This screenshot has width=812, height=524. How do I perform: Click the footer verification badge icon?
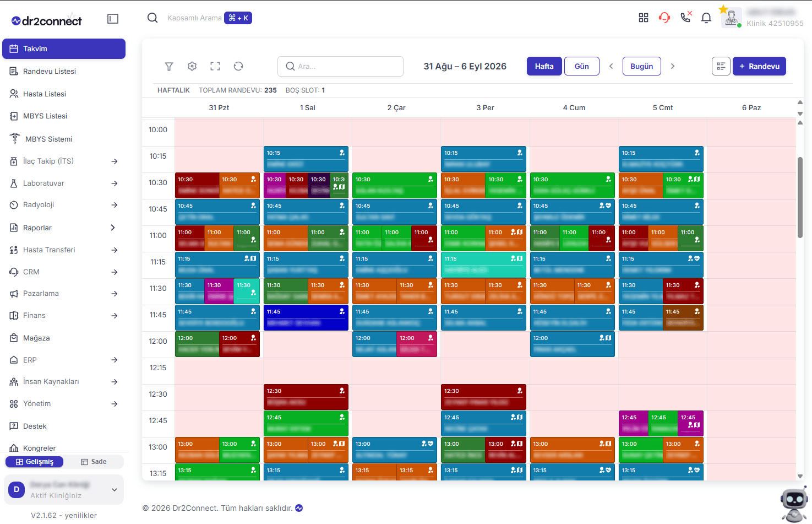click(x=299, y=508)
